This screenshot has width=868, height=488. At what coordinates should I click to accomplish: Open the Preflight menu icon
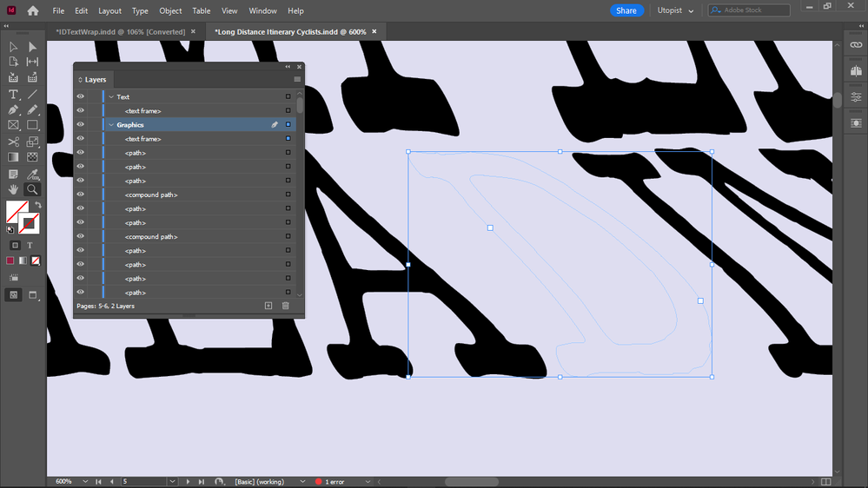point(219,482)
